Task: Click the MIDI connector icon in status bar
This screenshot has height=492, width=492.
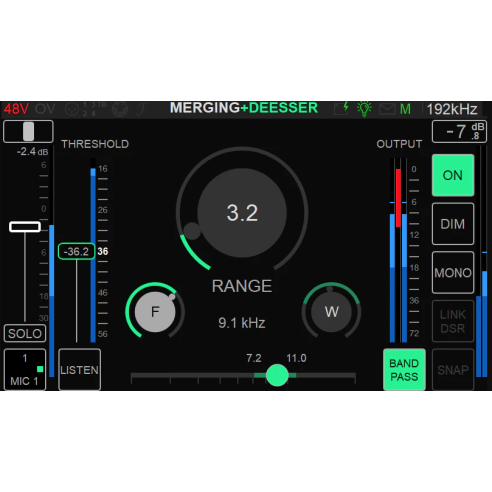Action: click(x=120, y=109)
